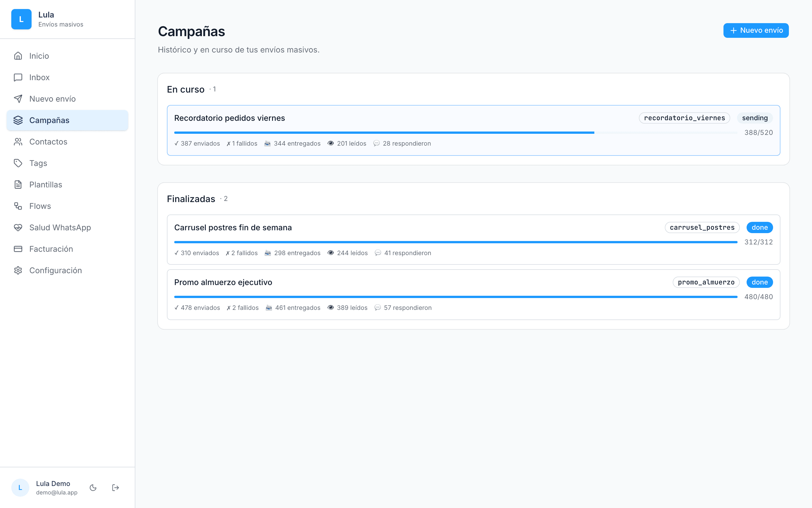Screen dimensions: 812x508
Task: Toggle dark mode with the moon icon
Action: pyautogui.click(x=93, y=487)
